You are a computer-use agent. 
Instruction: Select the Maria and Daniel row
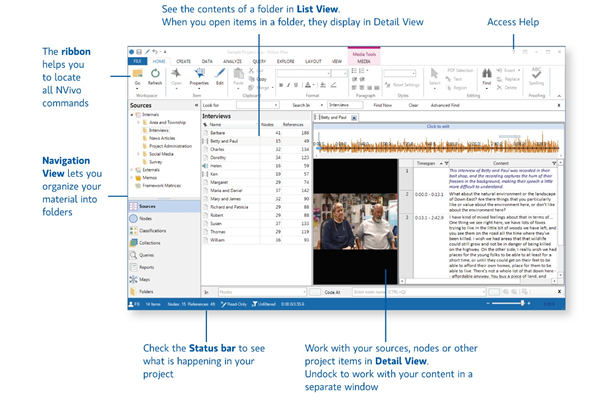[256, 191]
